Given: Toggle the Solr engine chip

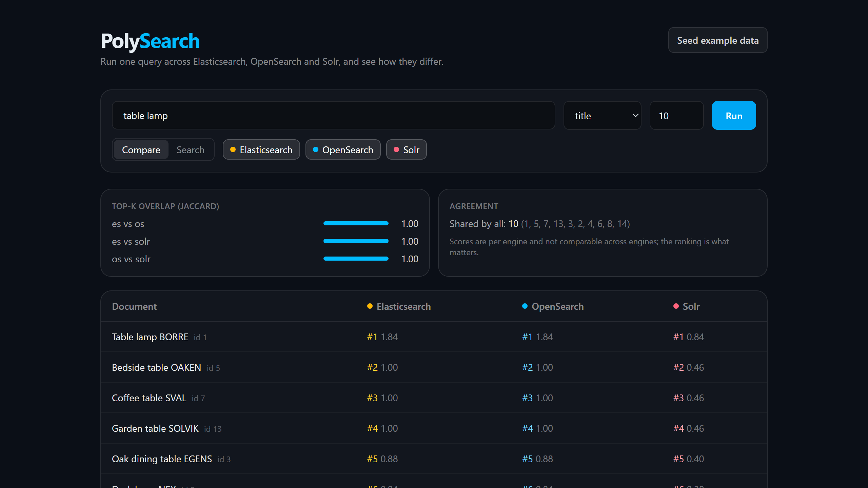Looking at the screenshot, I should (x=406, y=150).
